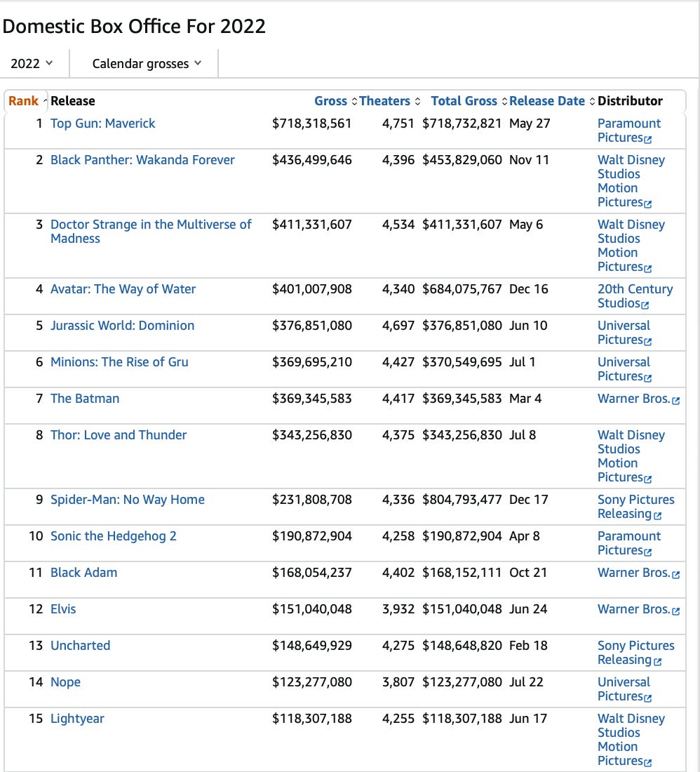Click external link icon in Black Panther distributor

(648, 204)
